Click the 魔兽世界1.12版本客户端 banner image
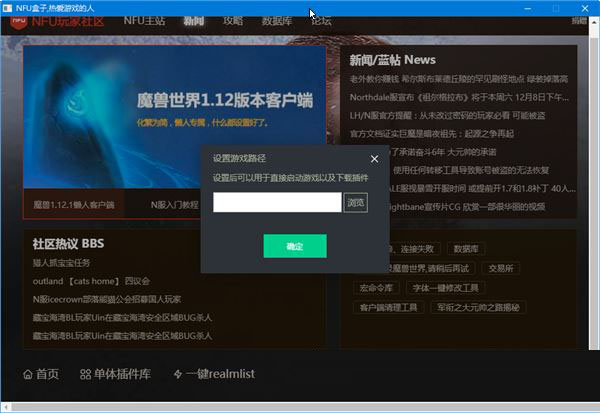The width and height of the screenshot is (600, 413). coord(174,117)
